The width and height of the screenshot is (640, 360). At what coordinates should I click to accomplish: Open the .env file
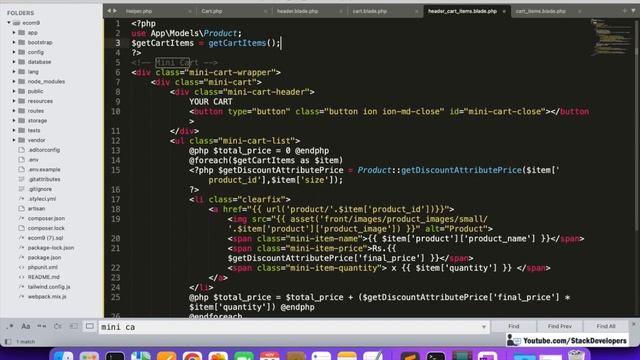click(33, 160)
